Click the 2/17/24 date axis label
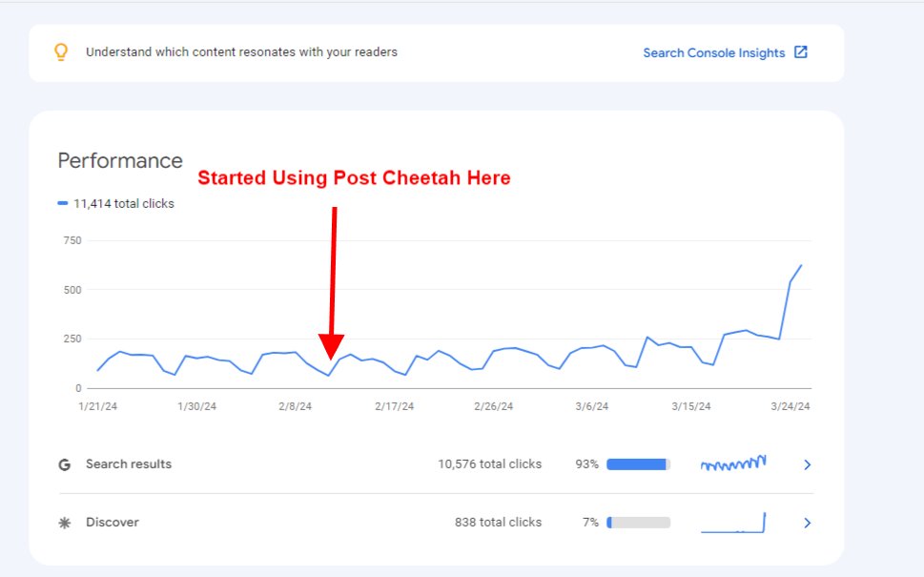 coord(394,406)
